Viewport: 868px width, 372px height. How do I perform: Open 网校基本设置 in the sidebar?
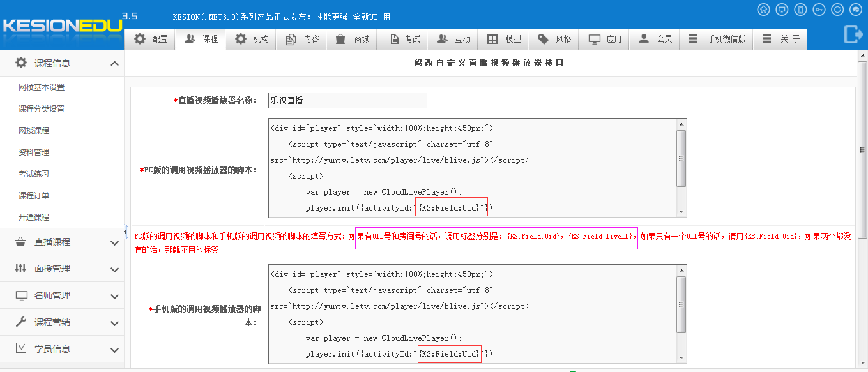point(42,87)
